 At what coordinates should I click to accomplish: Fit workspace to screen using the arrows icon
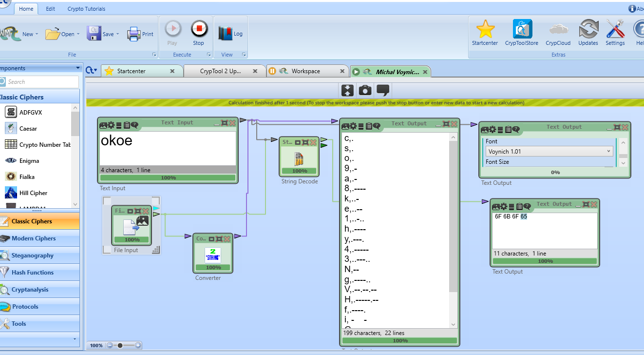(347, 90)
